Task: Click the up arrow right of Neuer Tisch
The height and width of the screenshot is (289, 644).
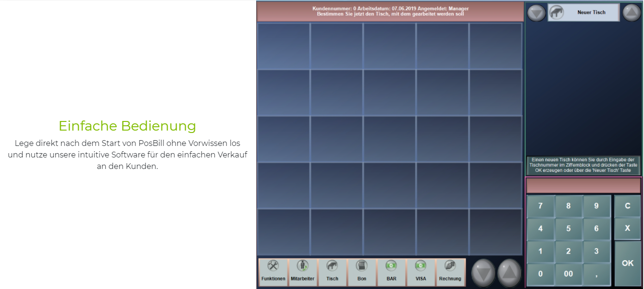Action: 632,12
